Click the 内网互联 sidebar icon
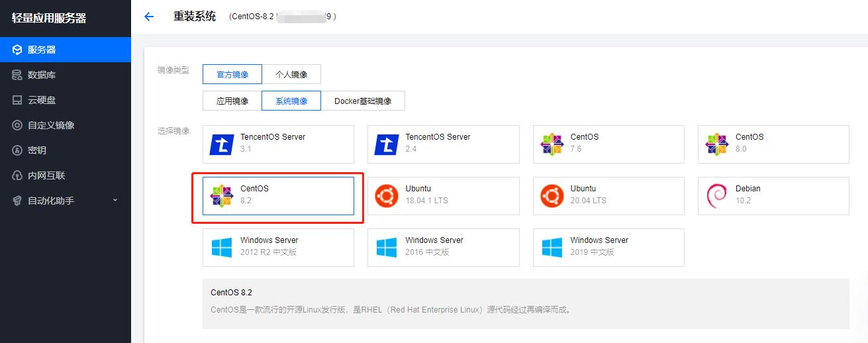 coord(17,175)
